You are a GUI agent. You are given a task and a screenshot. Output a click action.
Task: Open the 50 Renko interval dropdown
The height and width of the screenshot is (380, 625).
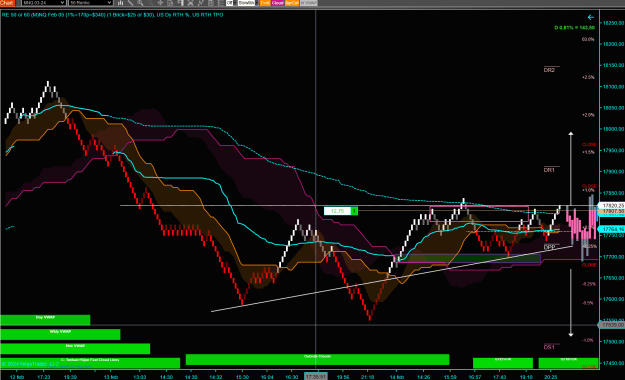[x=90, y=3]
